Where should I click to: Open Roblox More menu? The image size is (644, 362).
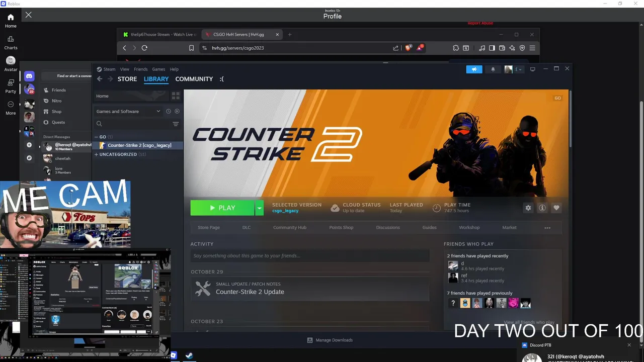tap(11, 108)
